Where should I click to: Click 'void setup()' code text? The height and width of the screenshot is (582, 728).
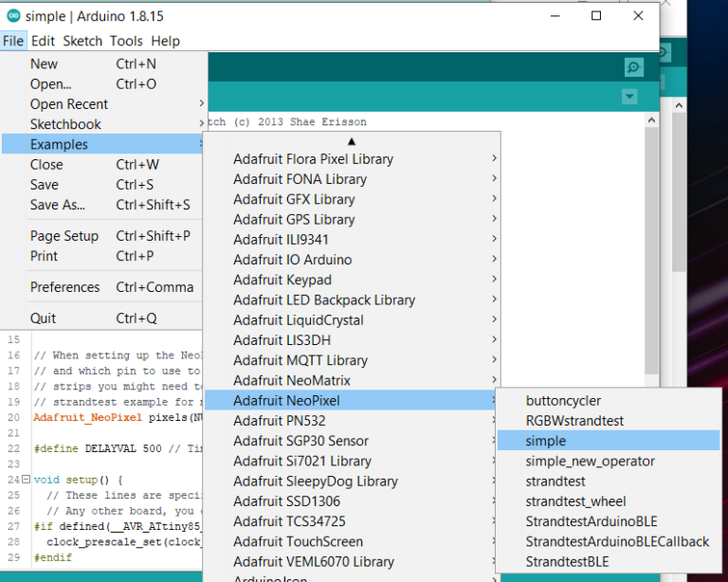click(72, 480)
